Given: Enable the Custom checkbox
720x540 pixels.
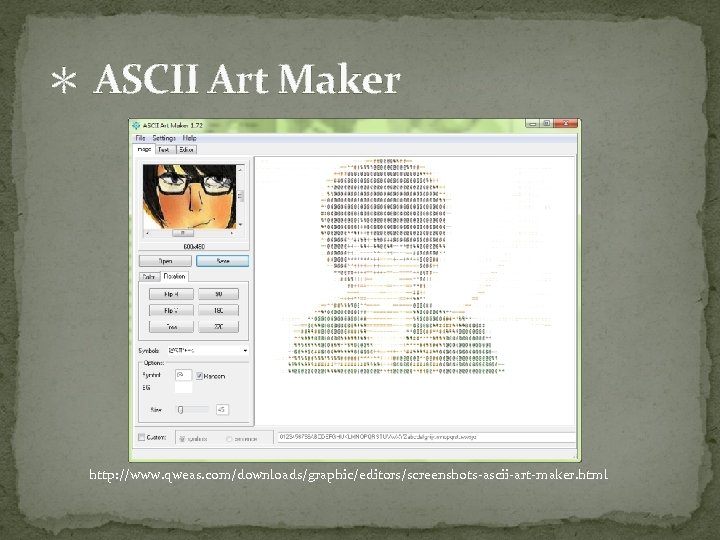Looking at the screenshot, I should click(x=141, y=437).
